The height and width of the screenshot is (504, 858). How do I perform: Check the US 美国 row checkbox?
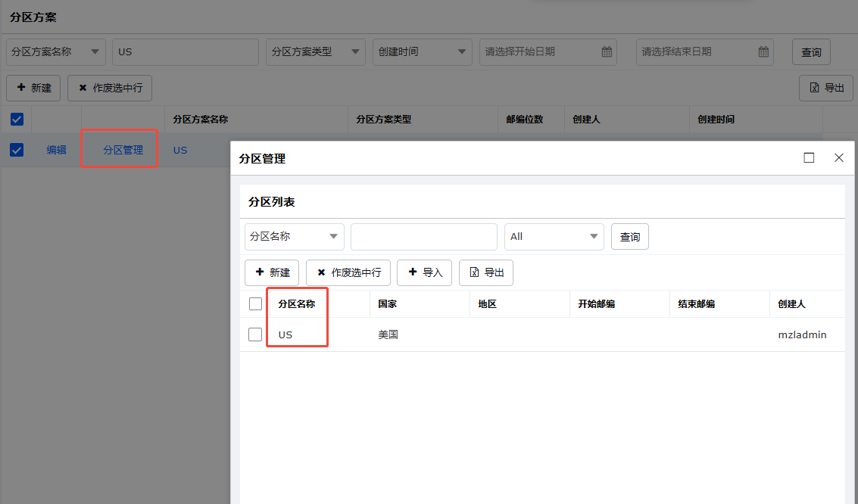(255, 334)
